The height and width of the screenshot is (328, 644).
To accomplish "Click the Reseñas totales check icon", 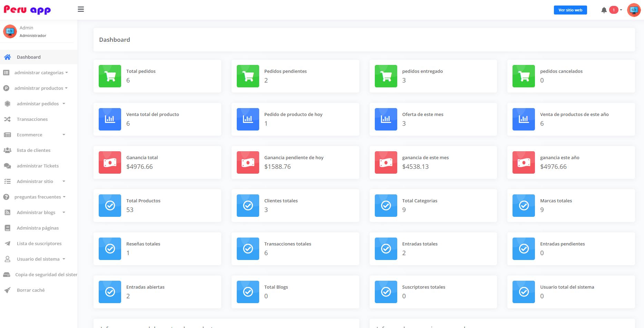I will [110, 249].
